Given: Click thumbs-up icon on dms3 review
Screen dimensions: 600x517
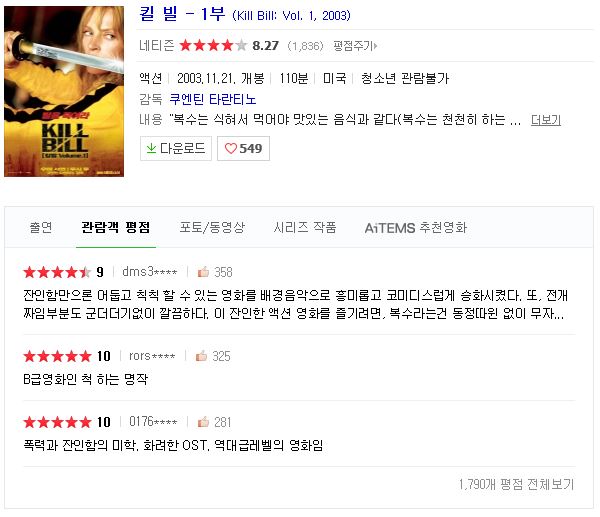Looking at the screenshot, I should pyautogui.click(x=203, y=272).
